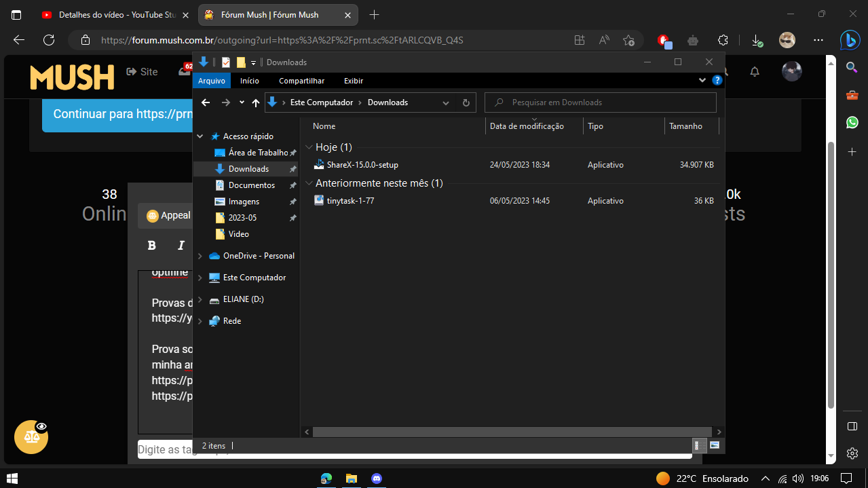Expand the OneDrive - Personal node
The height and width of the screenshot is (488, 868).
(200, 256)
